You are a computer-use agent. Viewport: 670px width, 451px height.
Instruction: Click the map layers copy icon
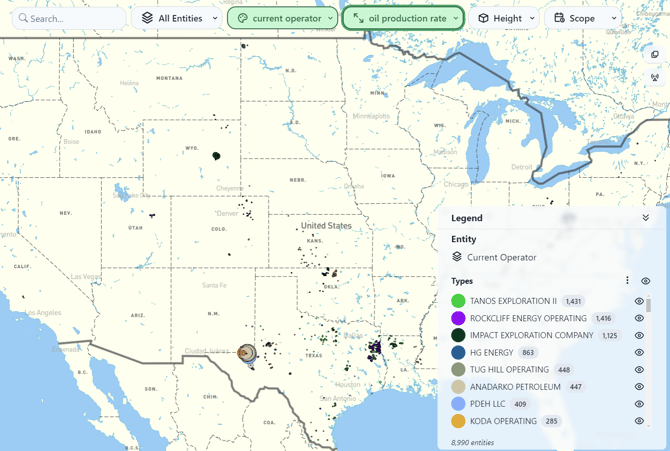(655, 55)
